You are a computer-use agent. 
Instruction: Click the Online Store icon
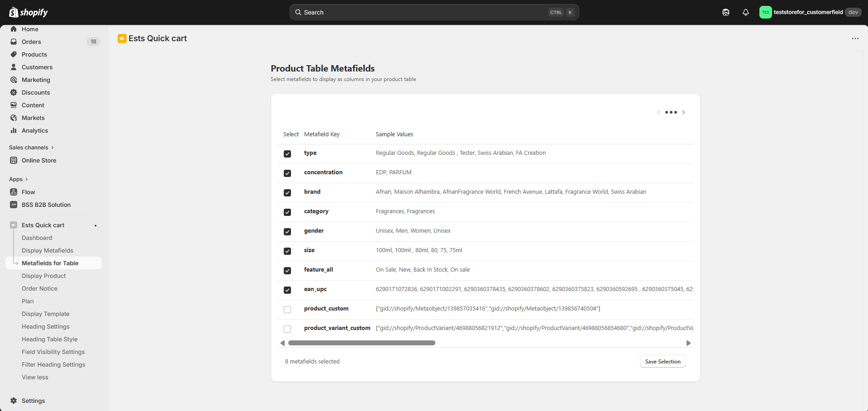(14, 160)
